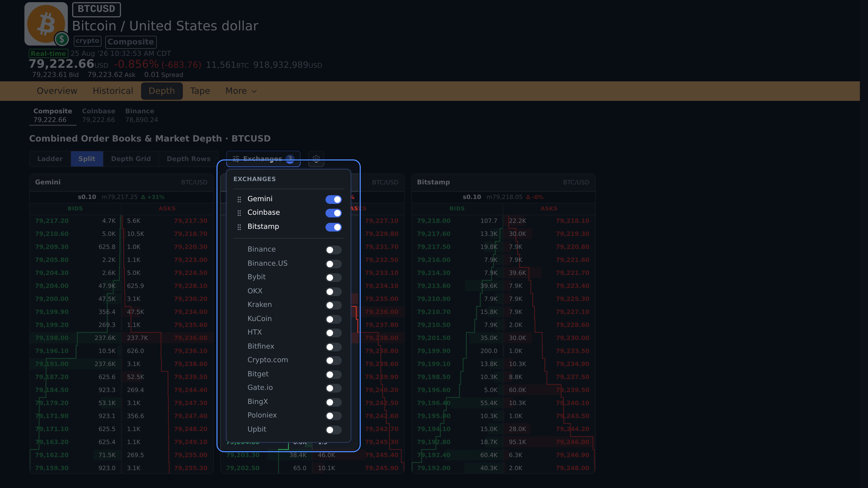Image resolution: width=868 pixels, height=488 pixels.
Task: Click the Gemini drag handle icon
Action: coord(239,199)
